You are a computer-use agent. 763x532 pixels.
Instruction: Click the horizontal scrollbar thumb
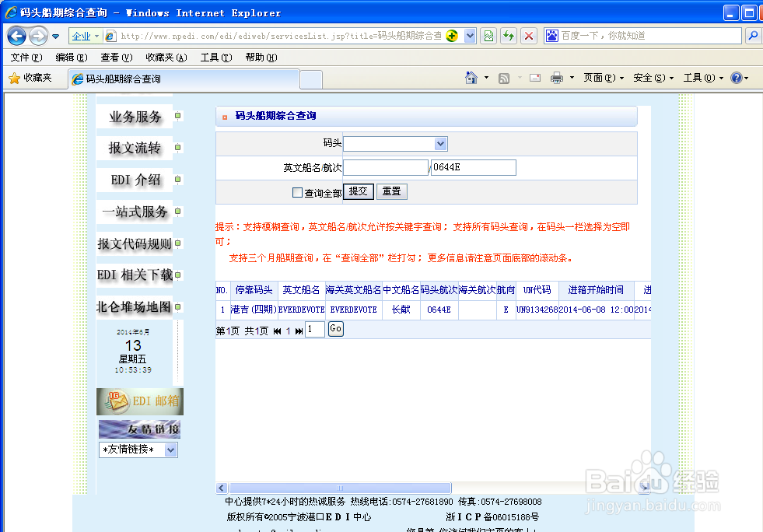[340, 488]
